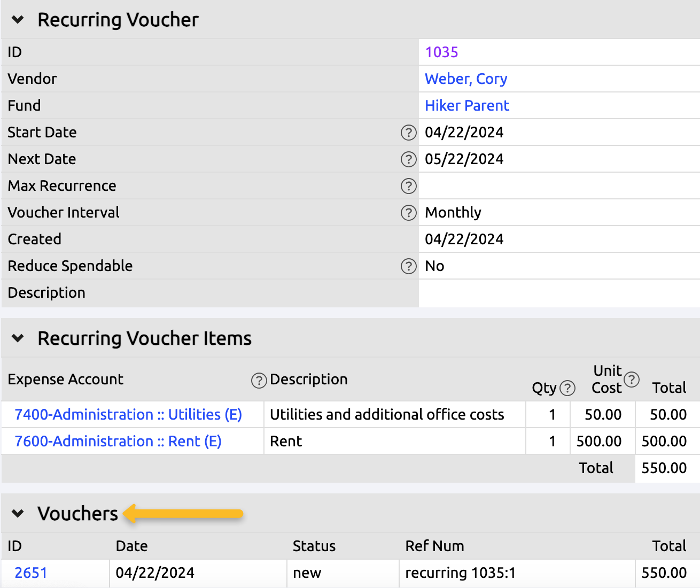Collapse the Vouchers section
The image size is (700, 588).
(x=18, y=513)
